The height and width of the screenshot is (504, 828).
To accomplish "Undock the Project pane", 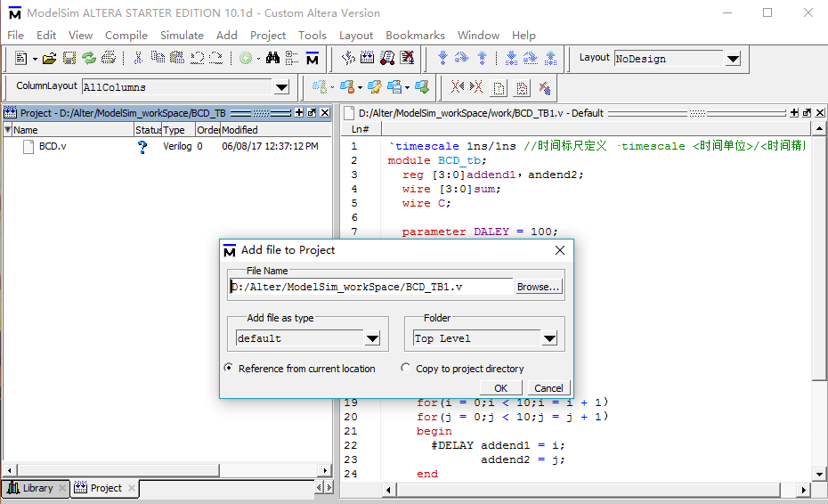I will click(312, 112).
